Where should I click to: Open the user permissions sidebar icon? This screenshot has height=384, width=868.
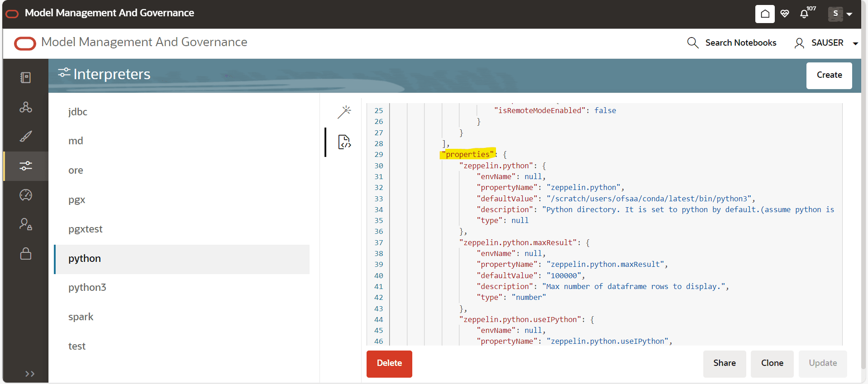pyautogui.click(x=26, y=224)
